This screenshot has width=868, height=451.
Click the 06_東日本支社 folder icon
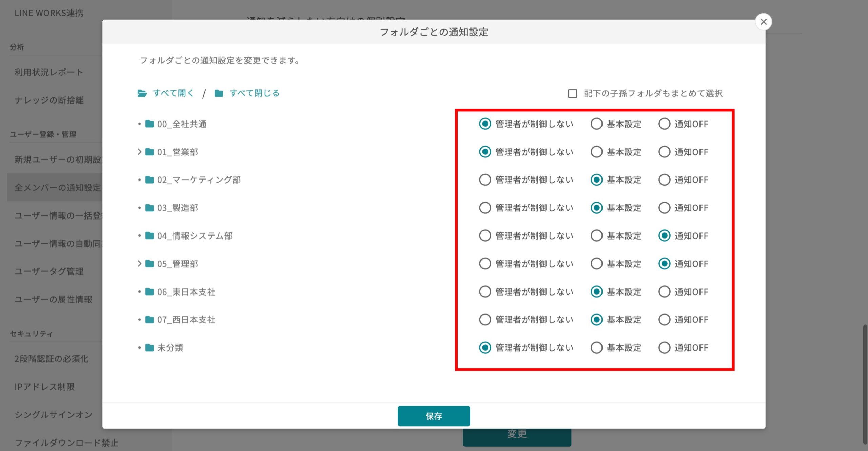[150, 292]
